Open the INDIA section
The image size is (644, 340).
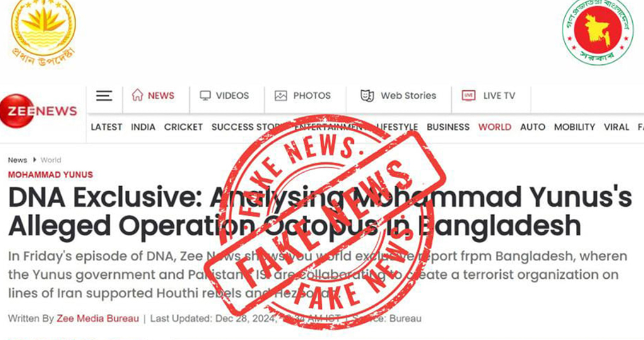tap(143, 127)
